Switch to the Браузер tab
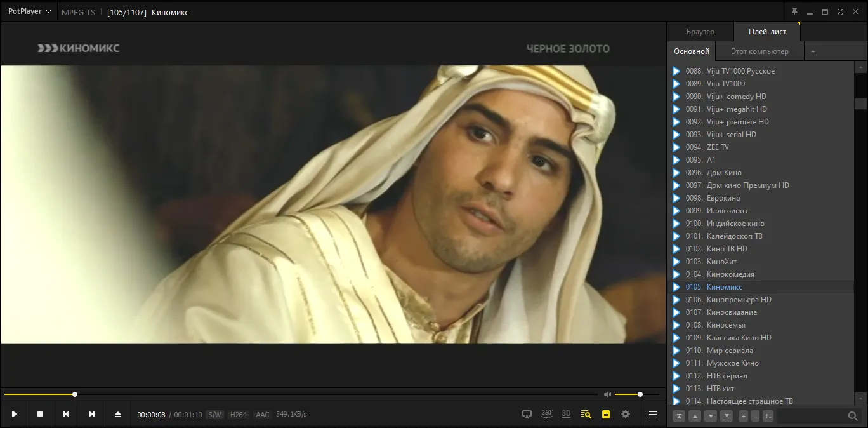868x428 pixels. [700, 32]
